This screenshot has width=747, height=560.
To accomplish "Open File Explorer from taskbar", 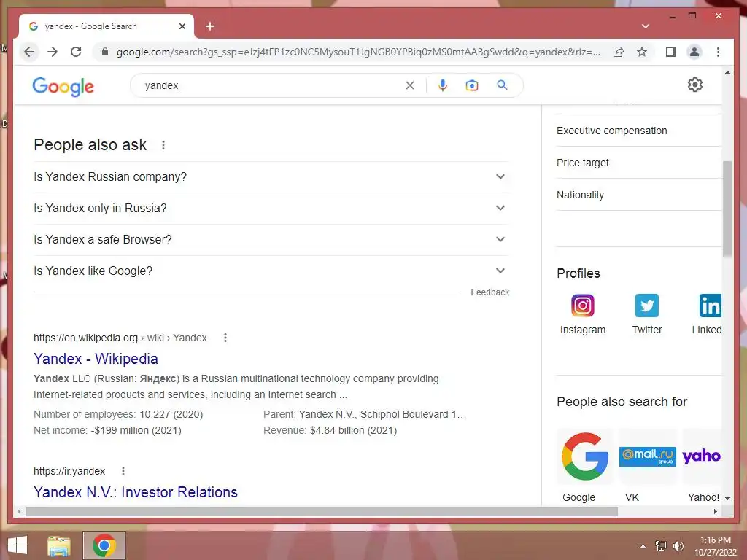I will tap(58, 545).
